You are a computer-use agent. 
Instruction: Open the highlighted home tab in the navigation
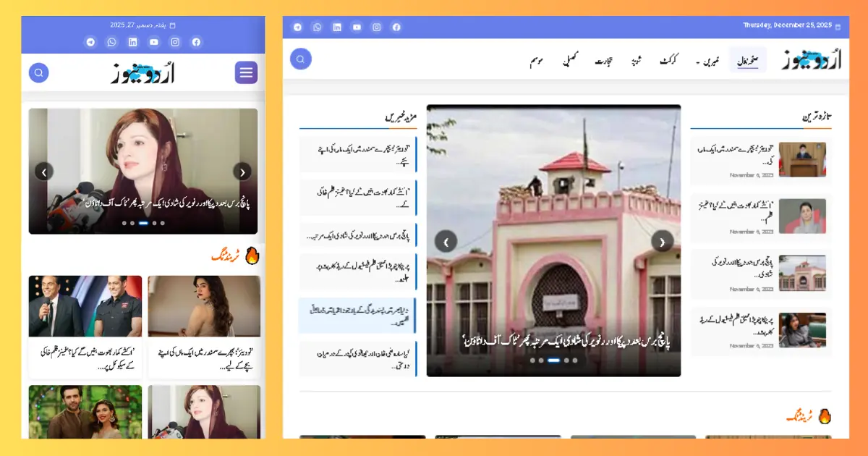point(748,61)
